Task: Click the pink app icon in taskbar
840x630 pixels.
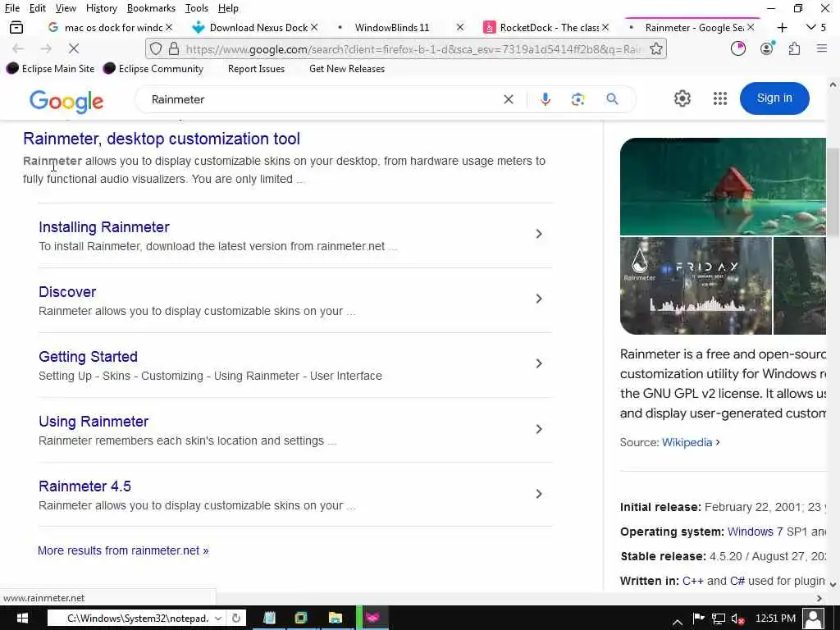Action: click(x=373, y=619)
